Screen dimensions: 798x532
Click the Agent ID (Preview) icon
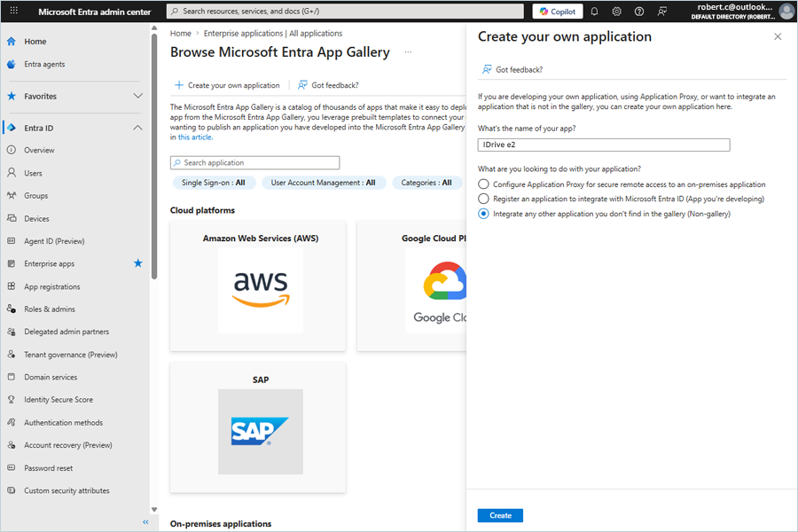tap(12, 241)
